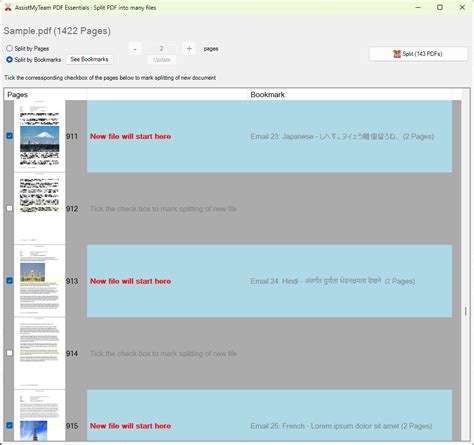The height and width of the screenshot is (445, 474).
Task: Select the page 913 thumbnail
Action: coord(39,281)
